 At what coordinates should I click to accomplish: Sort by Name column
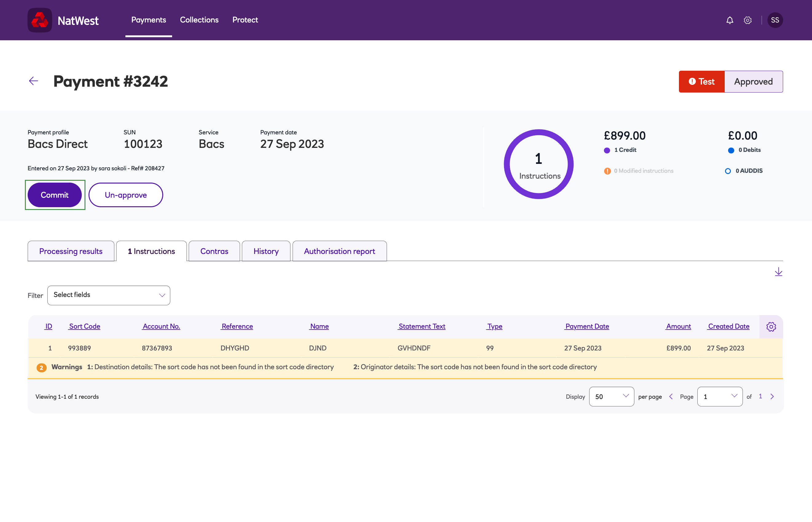(x=319, y=326)
